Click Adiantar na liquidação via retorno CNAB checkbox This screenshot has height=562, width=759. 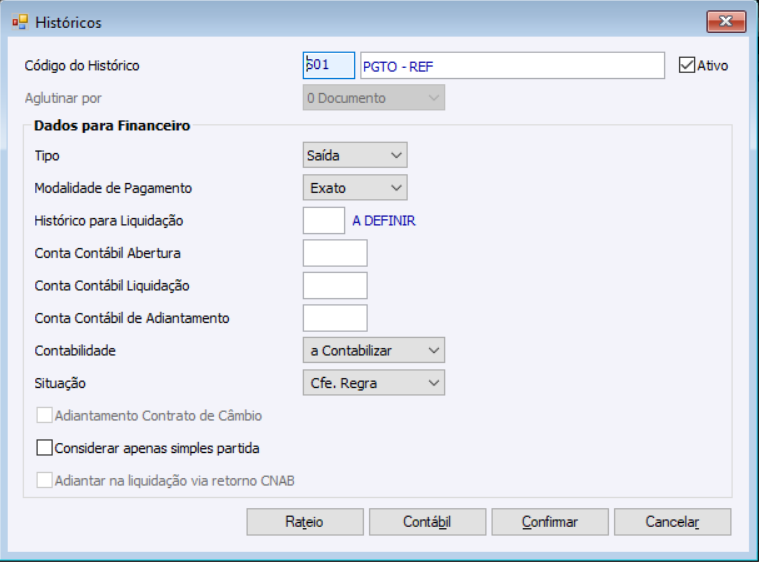(45, 480)
